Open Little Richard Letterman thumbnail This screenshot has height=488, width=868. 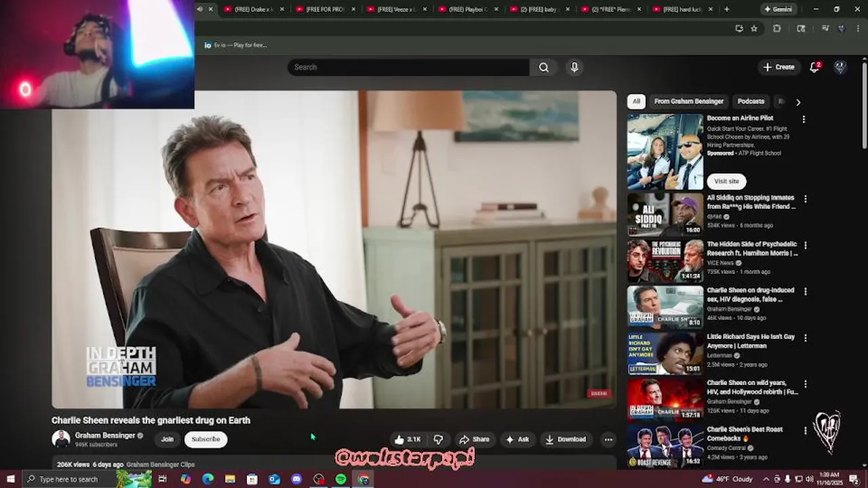[x=665, y=353]
